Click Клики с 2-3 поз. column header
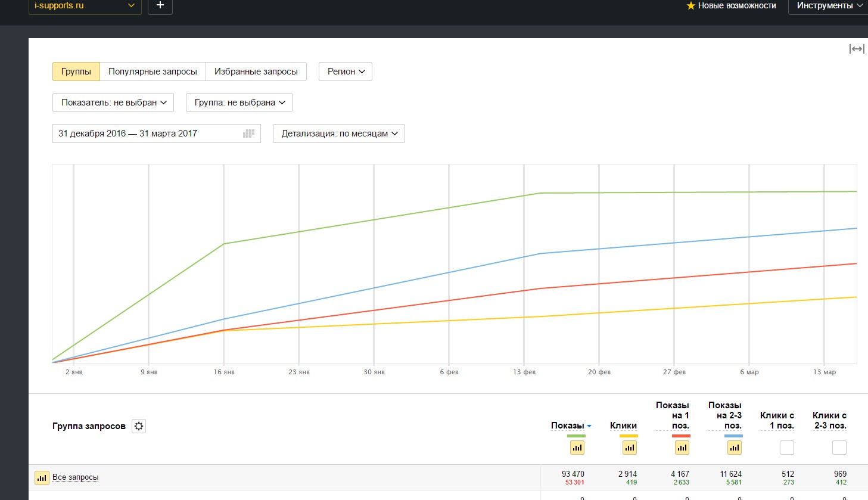The width and height of the screenshot is (868, 500). click(x=829, y=420)
